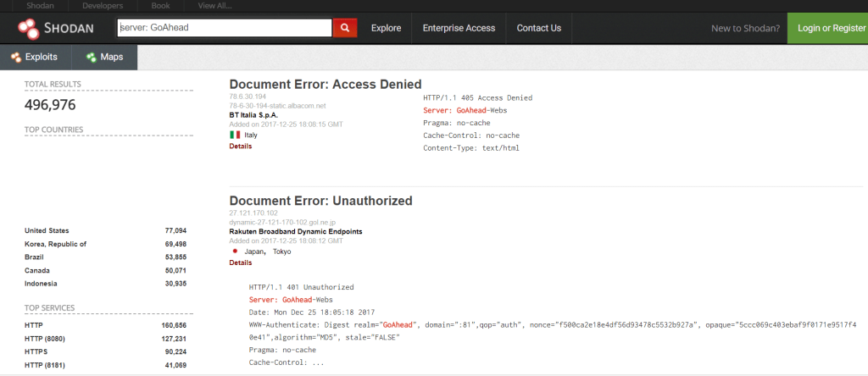Click Cache-Control: ... truncated line
868x376 pixels.
pos(287,362)
